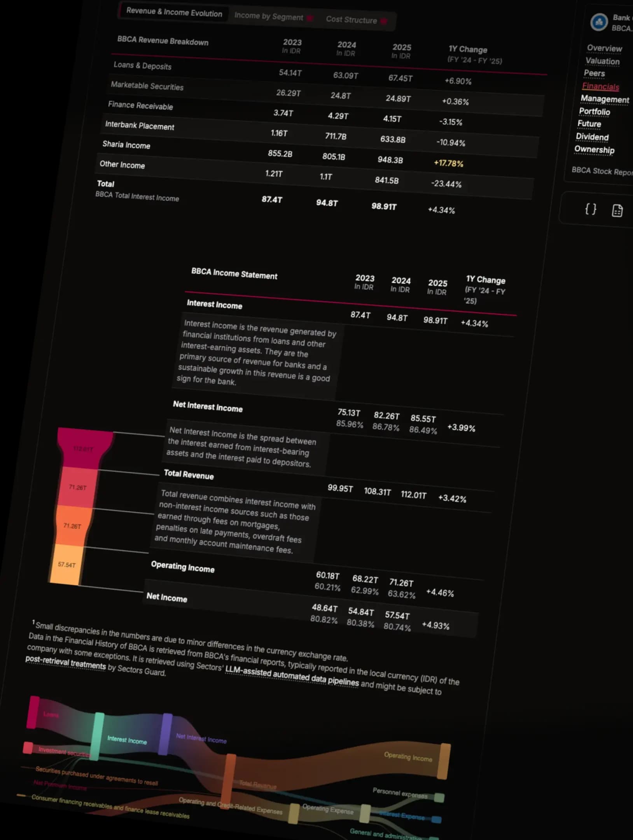Click the Interest Income Sankey node
This screenshot has width=633, height=840.
(x=97, y=736)
